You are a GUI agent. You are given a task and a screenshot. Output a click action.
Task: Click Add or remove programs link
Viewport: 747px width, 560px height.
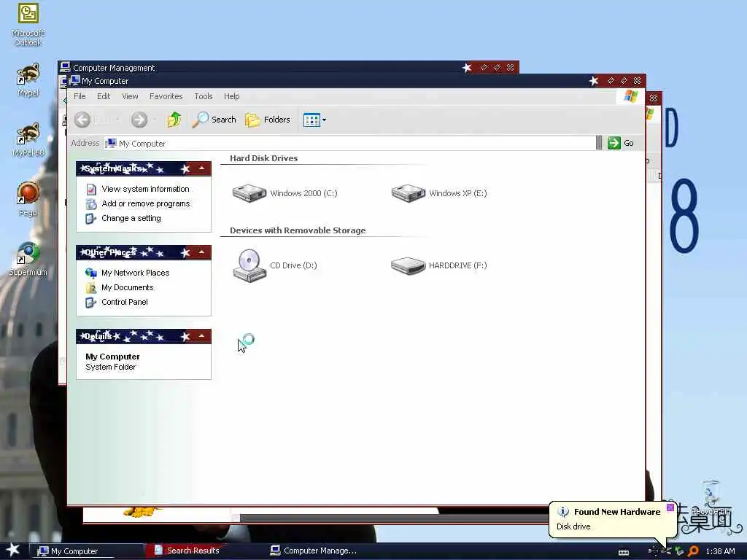(146, 203)
